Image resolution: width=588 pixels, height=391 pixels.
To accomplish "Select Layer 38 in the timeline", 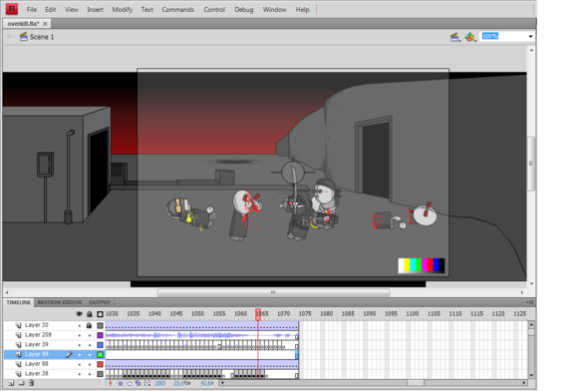I will click(x=36, y=374).
